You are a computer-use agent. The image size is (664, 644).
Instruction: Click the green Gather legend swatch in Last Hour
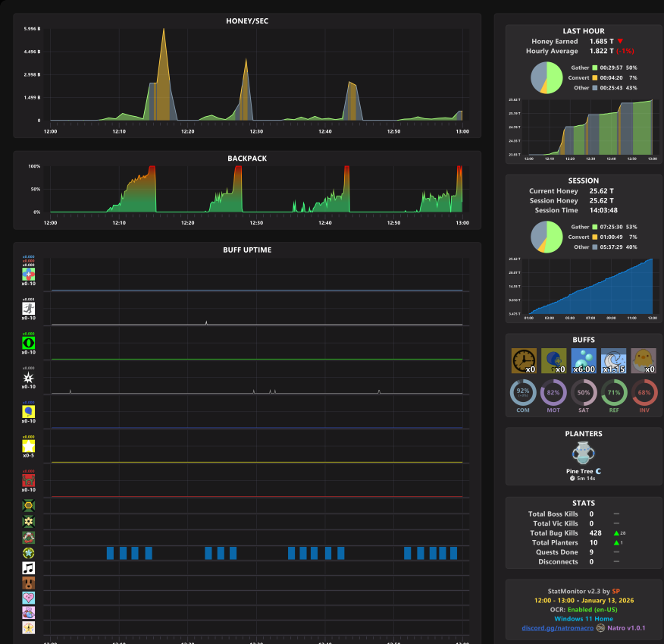click(x=594, y=68)
